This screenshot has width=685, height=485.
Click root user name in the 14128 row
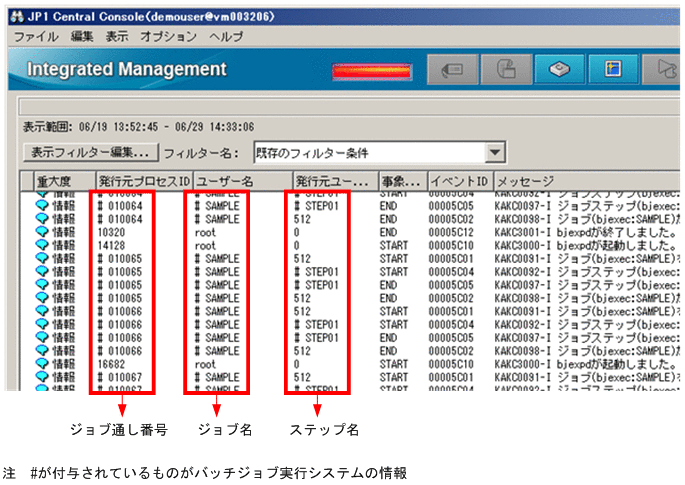point(205,245)
